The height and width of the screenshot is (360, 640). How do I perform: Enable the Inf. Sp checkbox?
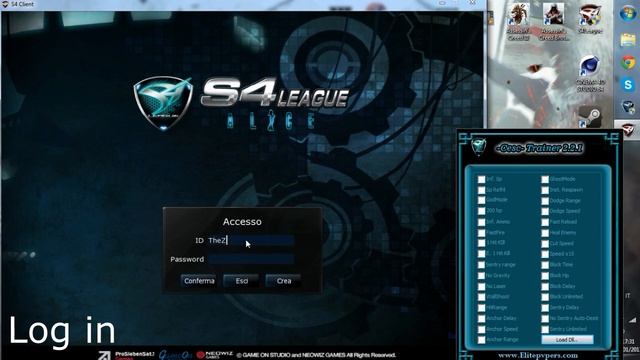click(x=482, y=179)
